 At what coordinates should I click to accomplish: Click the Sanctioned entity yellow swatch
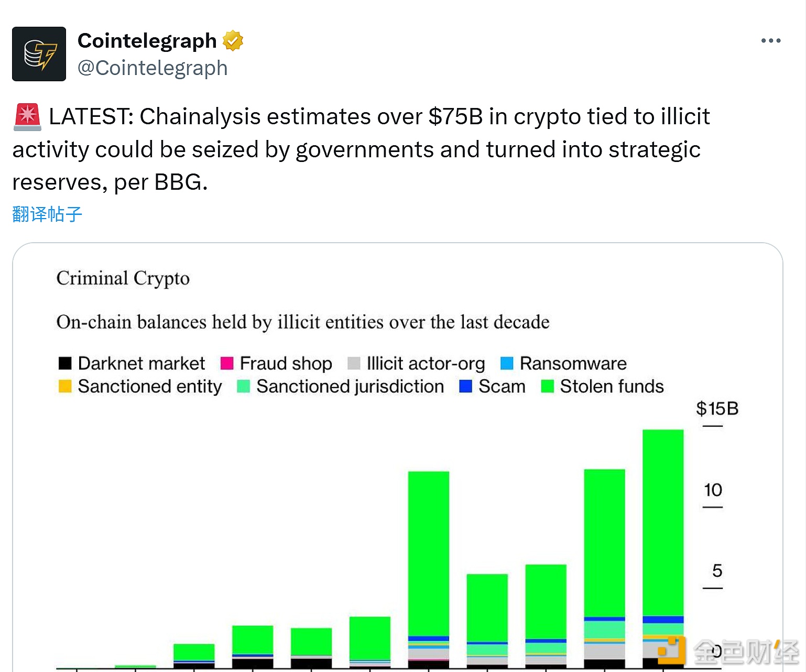pyautogui.click(x=65, y=386)
